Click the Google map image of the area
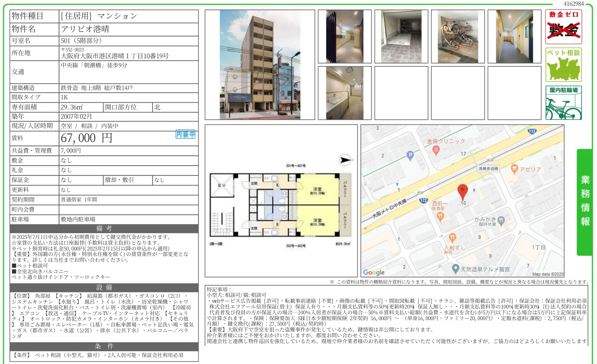 463,201
